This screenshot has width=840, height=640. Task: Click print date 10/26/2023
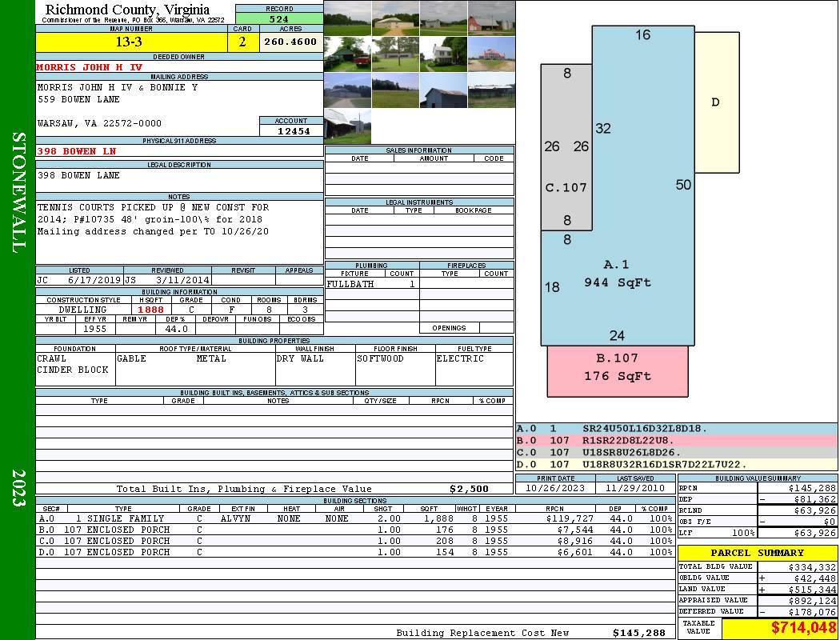555,488
